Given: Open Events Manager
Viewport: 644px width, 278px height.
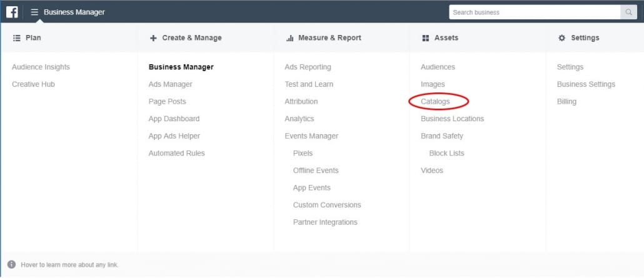Looking at the screenshot, I should click(x=311, y=136).
